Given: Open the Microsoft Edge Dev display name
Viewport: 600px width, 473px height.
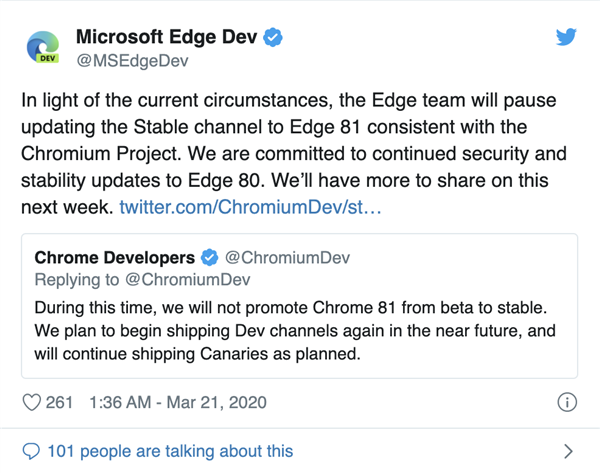Looking at the screenshot, I should click(167, 38).
